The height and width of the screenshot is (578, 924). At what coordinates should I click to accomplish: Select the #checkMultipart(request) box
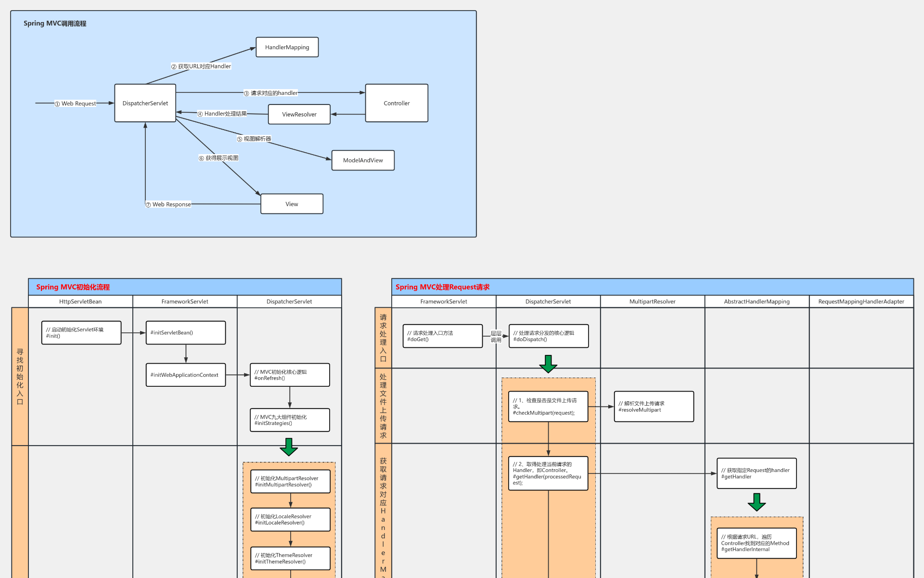[x=548, y=407]
